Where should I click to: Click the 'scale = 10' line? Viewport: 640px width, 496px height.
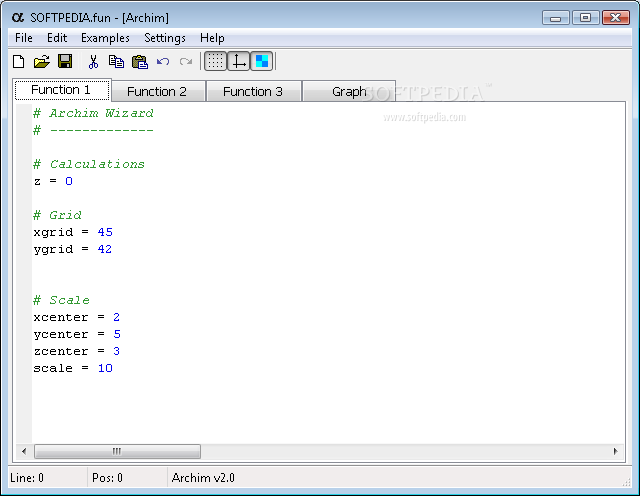[73, 368]
